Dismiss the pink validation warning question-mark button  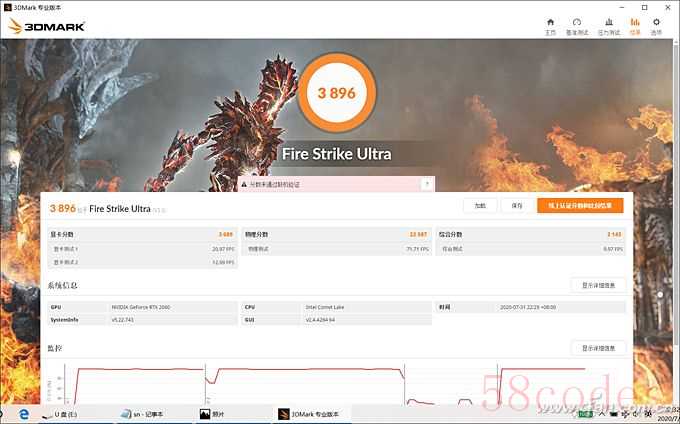pyautogui.click(x=427, y=184)
